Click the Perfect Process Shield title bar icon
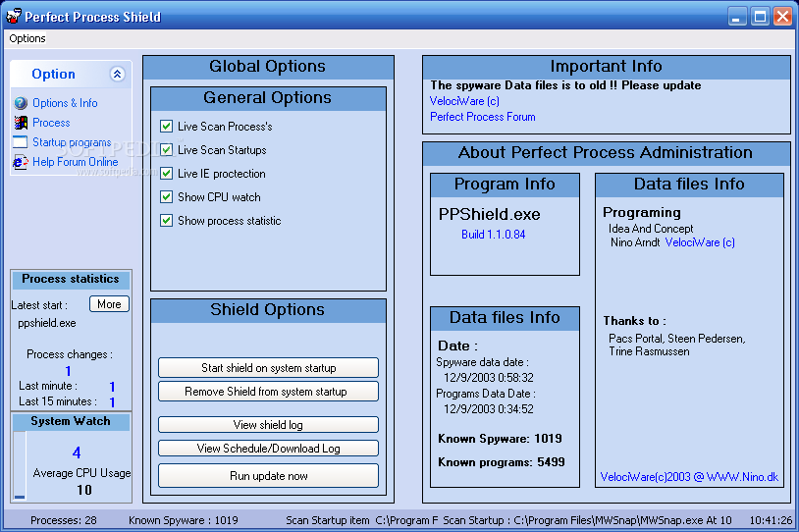 pos(14,16)
